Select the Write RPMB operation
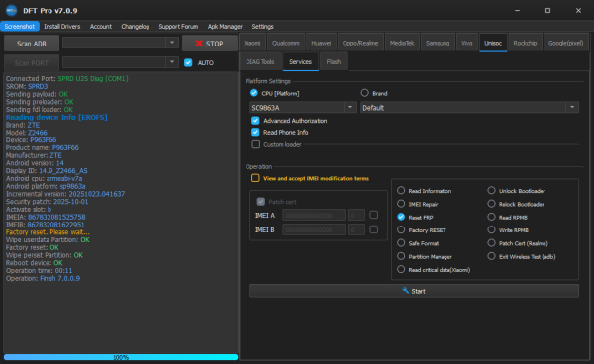594x364 pixels. click(491, 230)
